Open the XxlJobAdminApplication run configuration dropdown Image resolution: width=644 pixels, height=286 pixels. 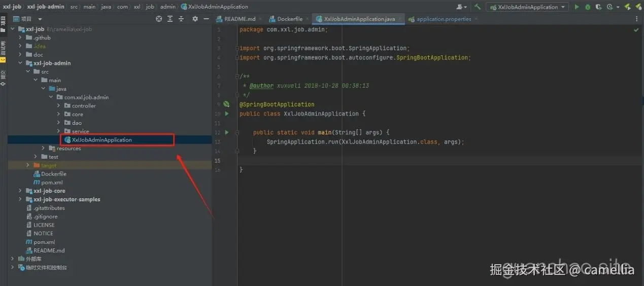527,7
